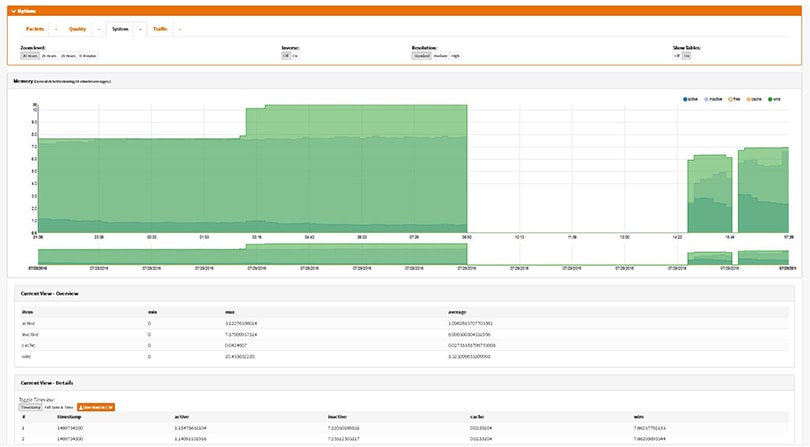The width and height of the screenshot is (810, 447).
Task: Toggle the free series legend dot
Action: click(731, 99)
